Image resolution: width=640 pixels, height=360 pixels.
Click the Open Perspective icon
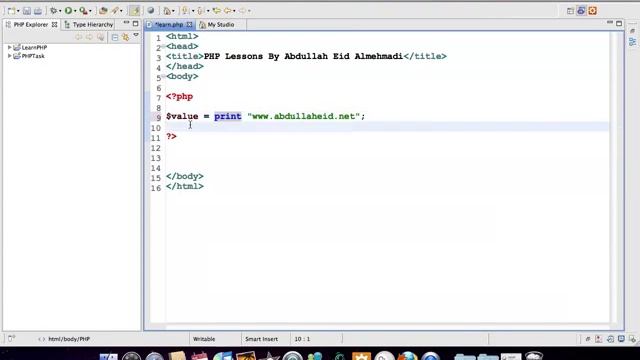coord(571,11)
